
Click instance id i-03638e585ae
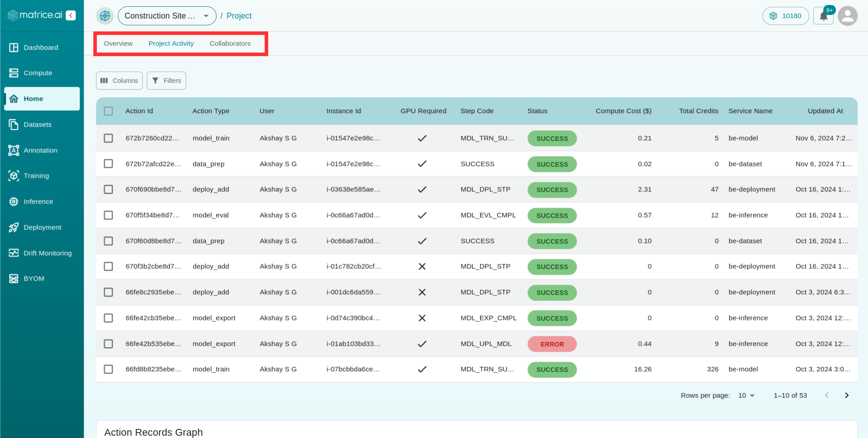click(x=354, y=189)
